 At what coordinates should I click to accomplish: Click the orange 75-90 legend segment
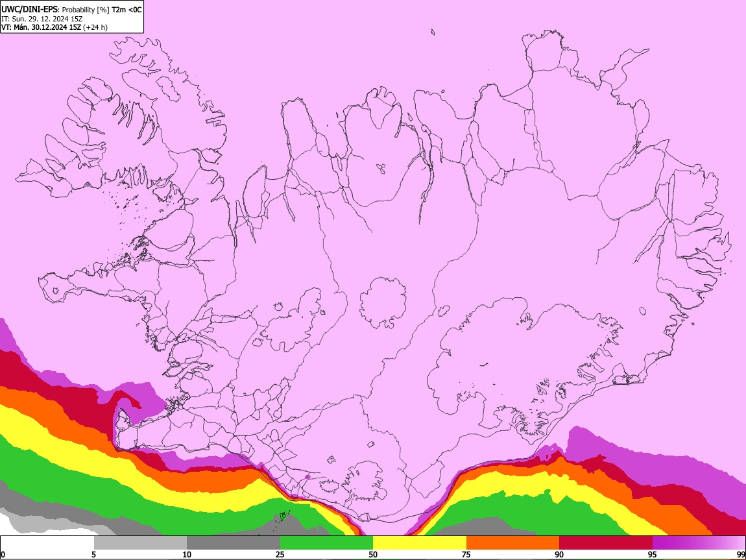(513, 542)
